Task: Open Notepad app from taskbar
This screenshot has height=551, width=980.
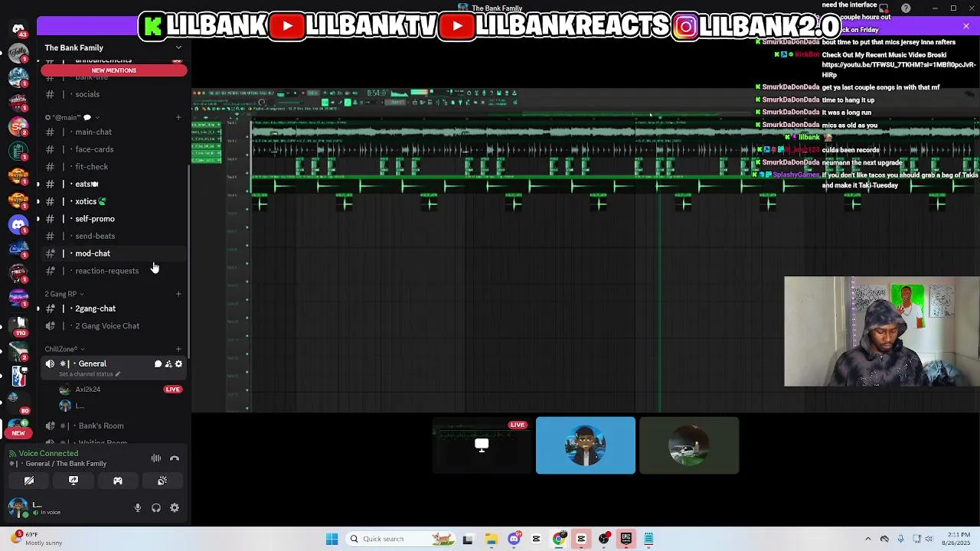Action: (648, 539)
